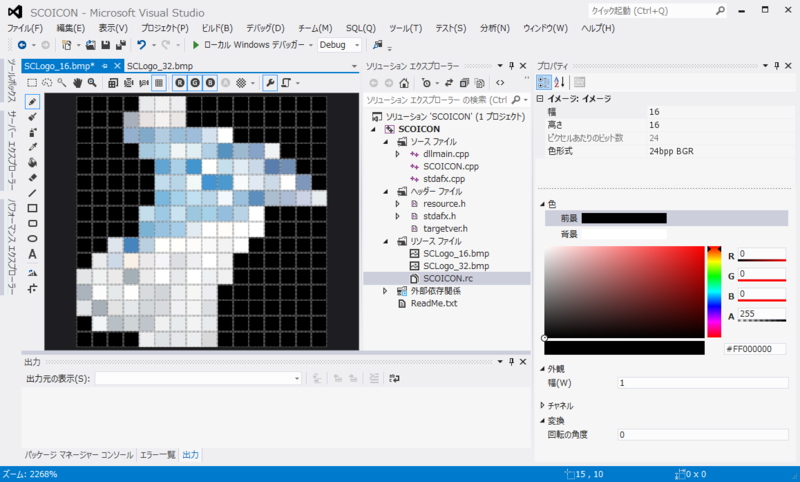Click the Undo arrow

point(141,45)
